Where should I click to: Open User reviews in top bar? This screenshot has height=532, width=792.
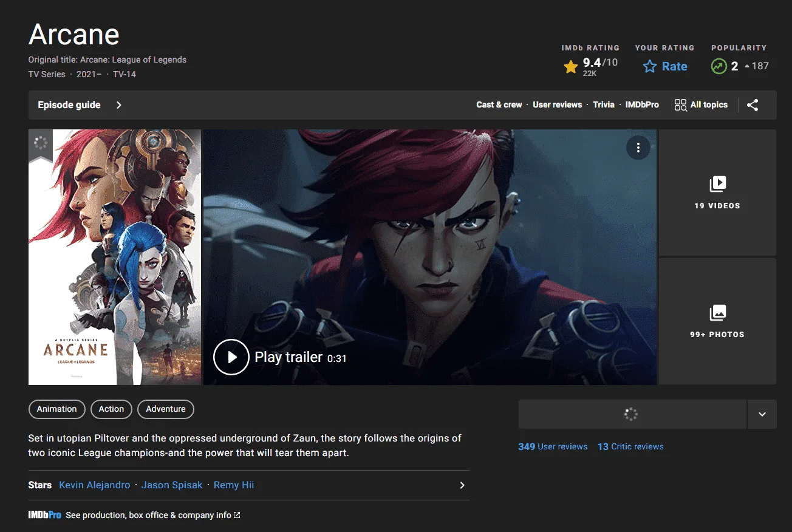[x=558, y=104]
